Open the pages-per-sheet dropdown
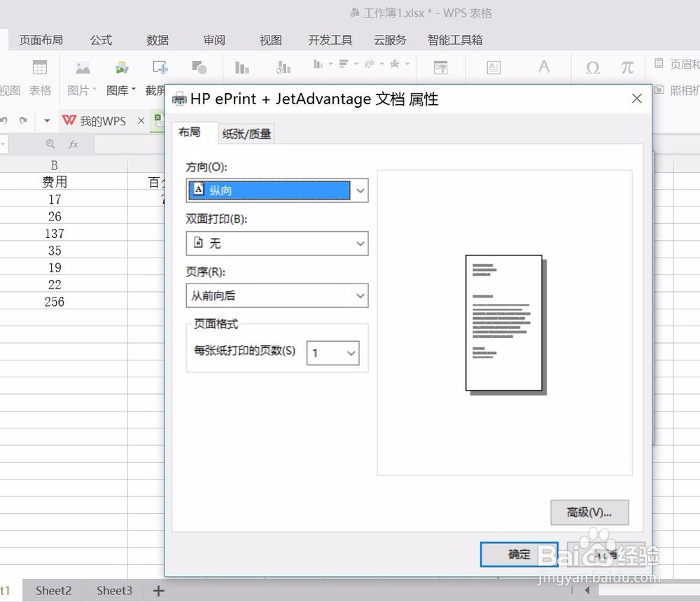 [333, 353]
